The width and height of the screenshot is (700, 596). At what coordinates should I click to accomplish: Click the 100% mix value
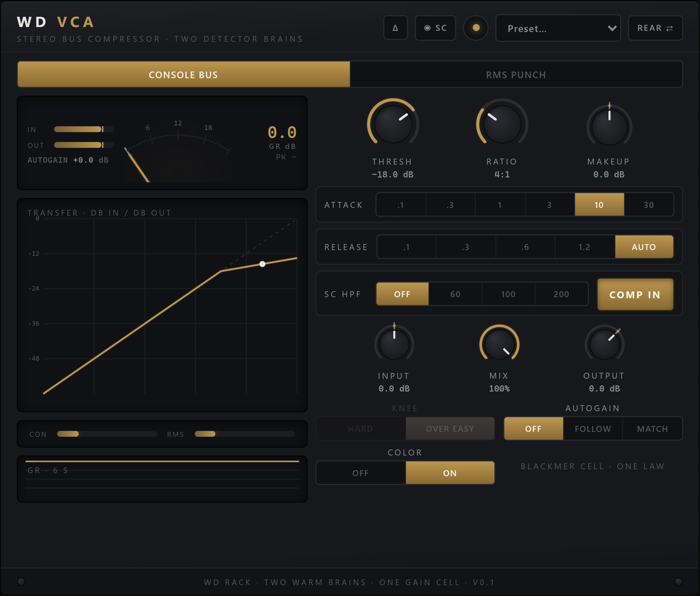(499, 389)
